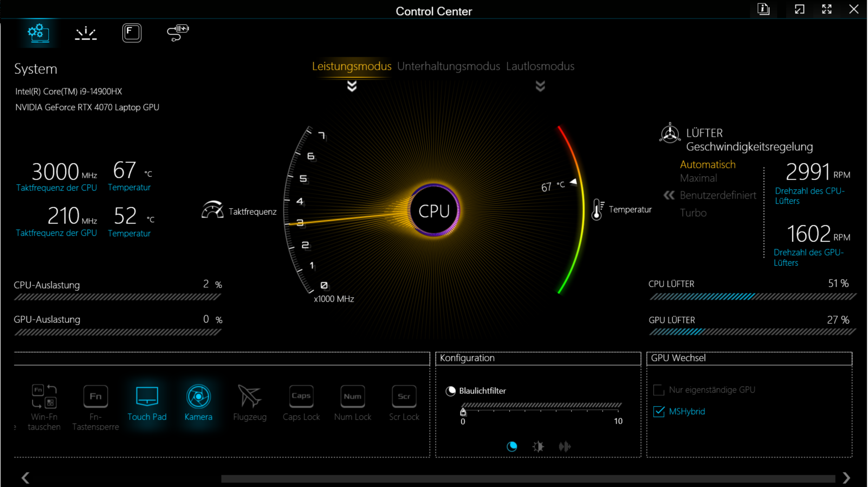Screen dimensions: 868x487
Task: Choose the Turbo fan mode
Action: coord(693,213)
